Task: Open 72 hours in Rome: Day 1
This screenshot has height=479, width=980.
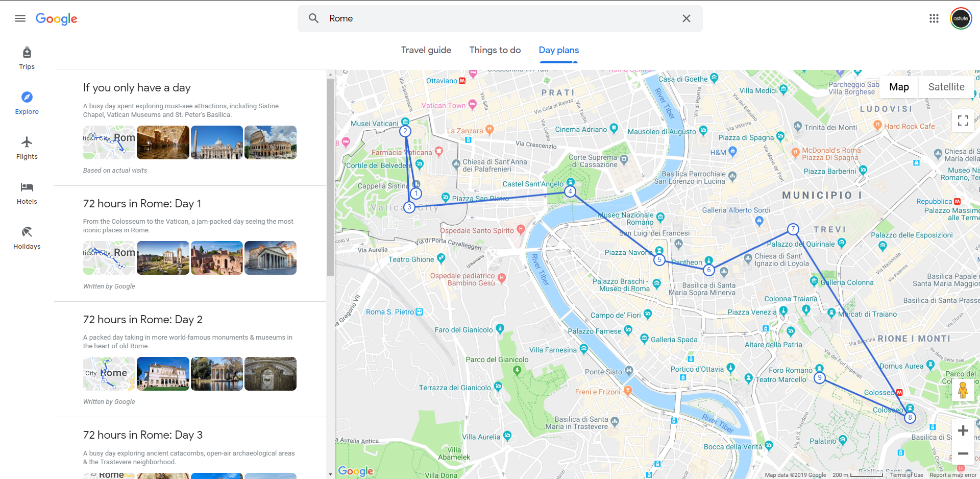Action: pos(142,204)
